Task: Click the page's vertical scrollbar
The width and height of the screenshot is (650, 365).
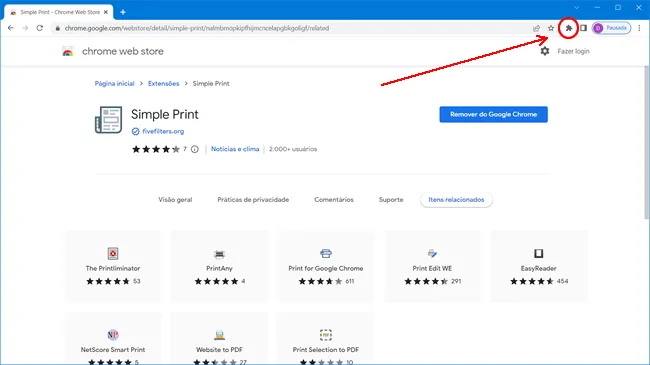Action: click(647, 142)
